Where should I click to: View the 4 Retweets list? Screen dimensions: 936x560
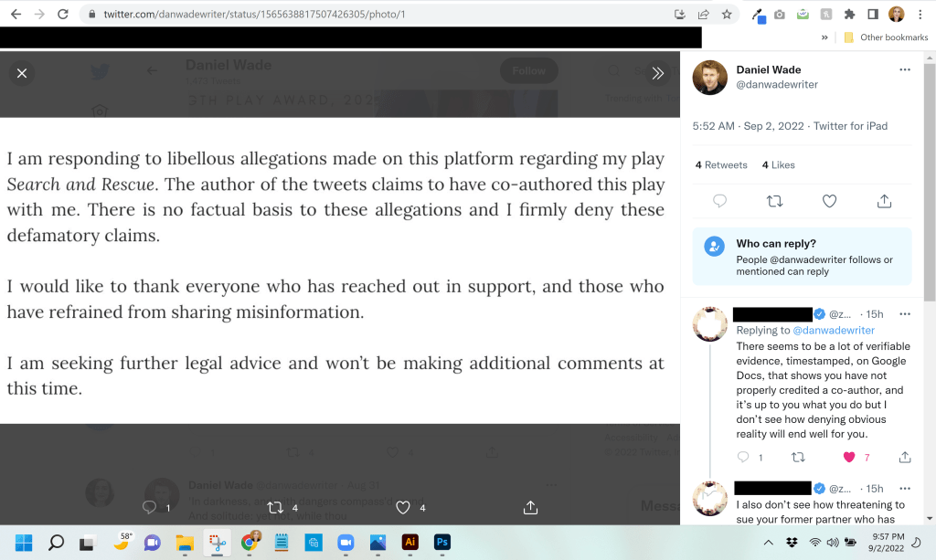pos(721,165)
